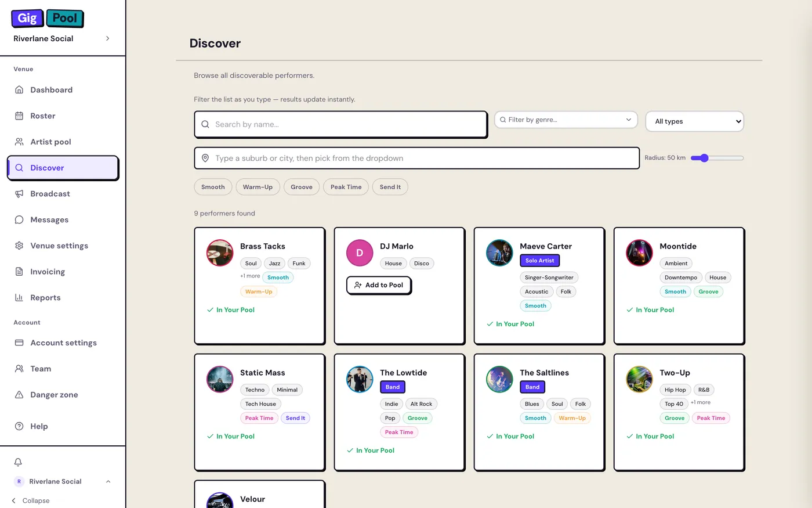
Task: Open Moontide performer name
Action: [678, 246]
